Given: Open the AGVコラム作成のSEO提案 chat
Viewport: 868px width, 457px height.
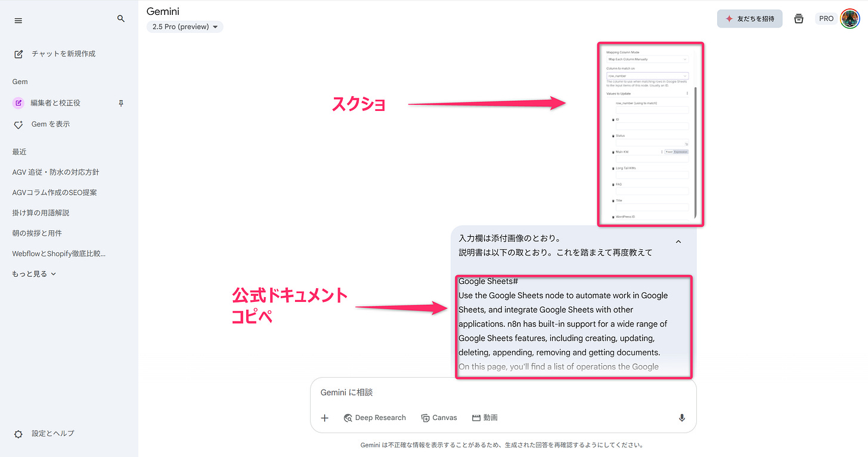Looking at the screenshot, I should (x=55, y=193).
